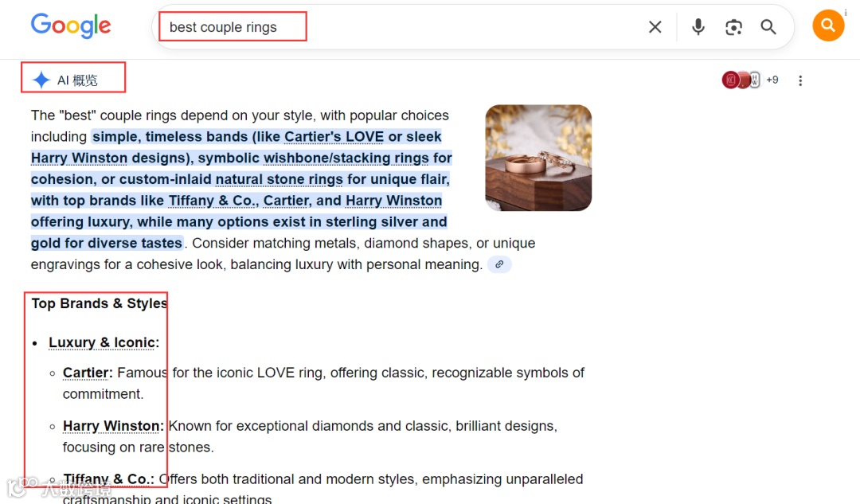Open the source icons stack with +9
The width and height of the screenshot is (860, 504).
(x=750, y=80)
